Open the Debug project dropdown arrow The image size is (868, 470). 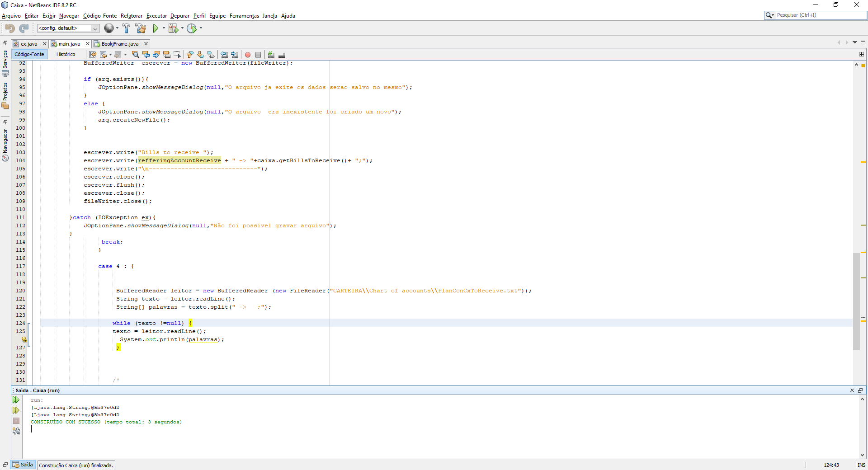click(182, 28)
